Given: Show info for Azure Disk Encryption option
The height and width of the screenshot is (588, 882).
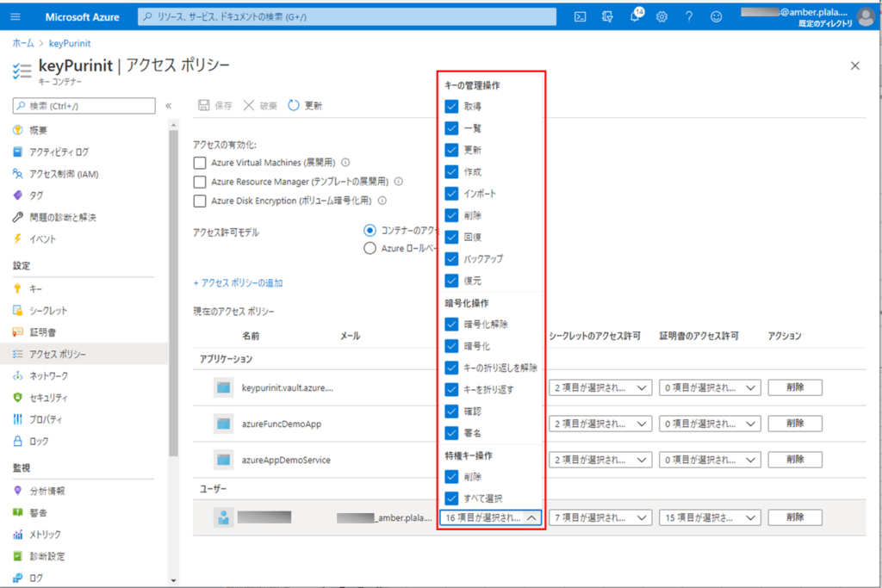Looking at the screenshot, I should click(382, 201).
